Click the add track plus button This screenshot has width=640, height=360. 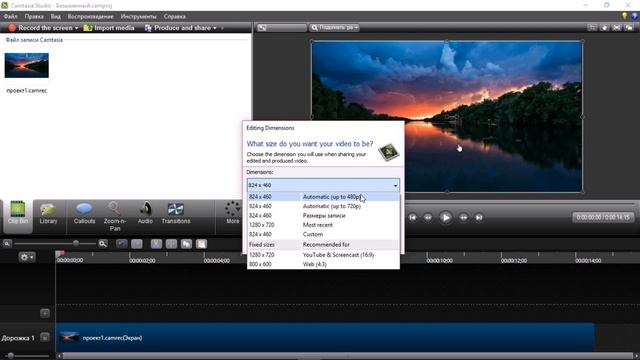click(45, 313)
